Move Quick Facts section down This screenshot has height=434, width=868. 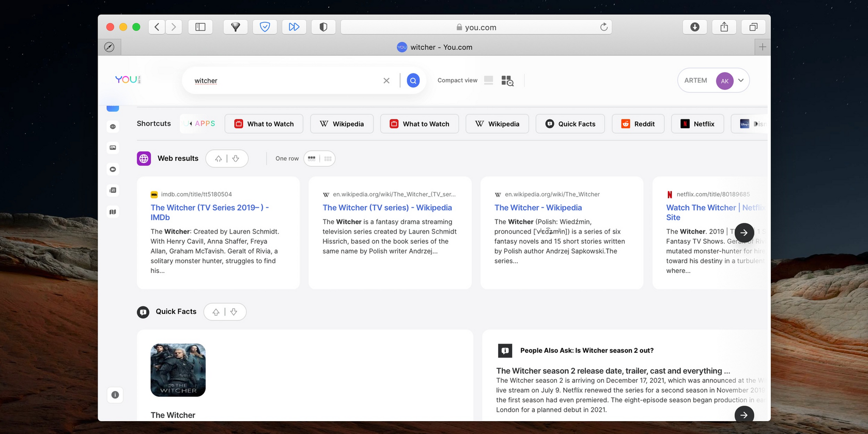tap(234, 312)
